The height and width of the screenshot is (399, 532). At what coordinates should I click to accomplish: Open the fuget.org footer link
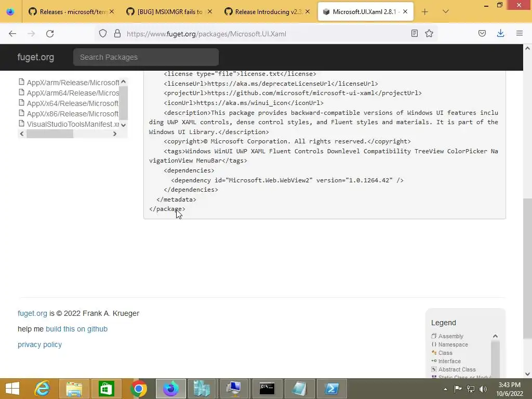[32, 313]
